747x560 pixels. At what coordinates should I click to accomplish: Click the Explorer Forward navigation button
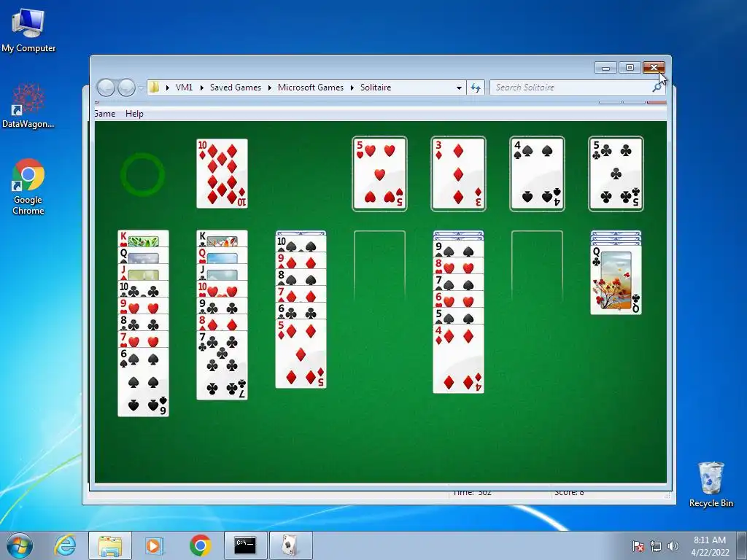pyautogui.click(x=126, y=87)
